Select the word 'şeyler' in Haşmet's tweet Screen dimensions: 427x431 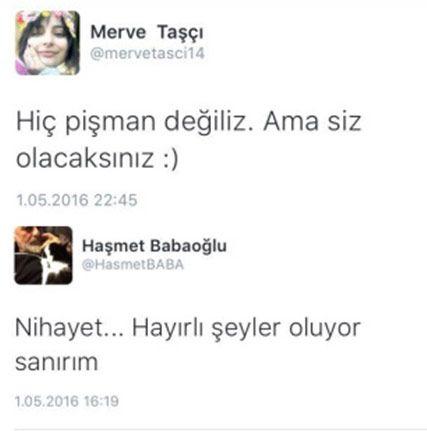coord(246,329)
